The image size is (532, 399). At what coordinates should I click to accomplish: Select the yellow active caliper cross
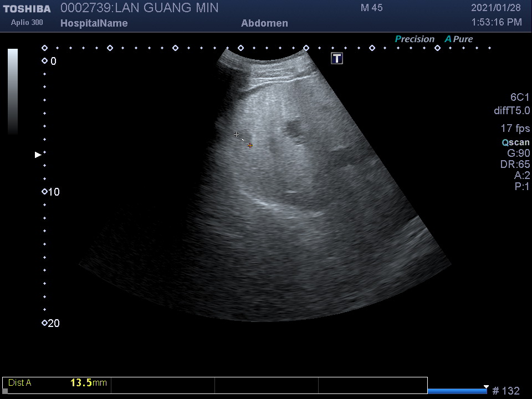[x=250, y=145]
